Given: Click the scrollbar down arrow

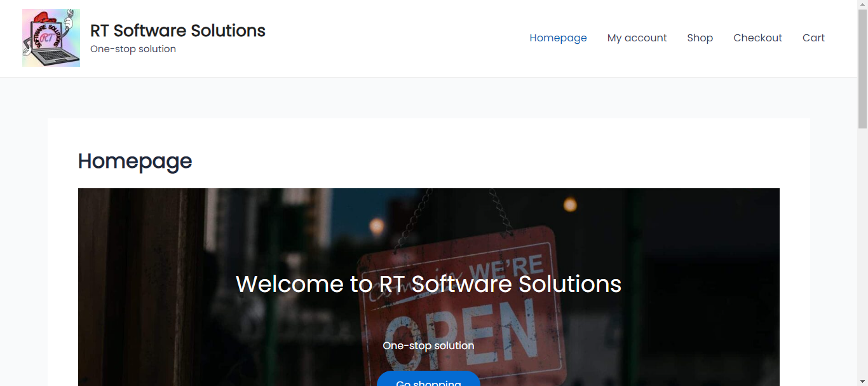Looking at the screenshot, I should tap(862, 381).
